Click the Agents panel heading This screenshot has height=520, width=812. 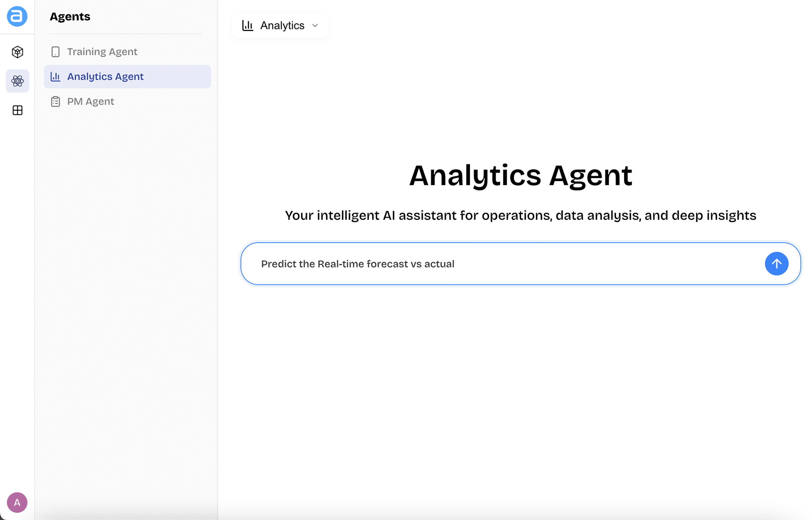(x=70, y=17)
